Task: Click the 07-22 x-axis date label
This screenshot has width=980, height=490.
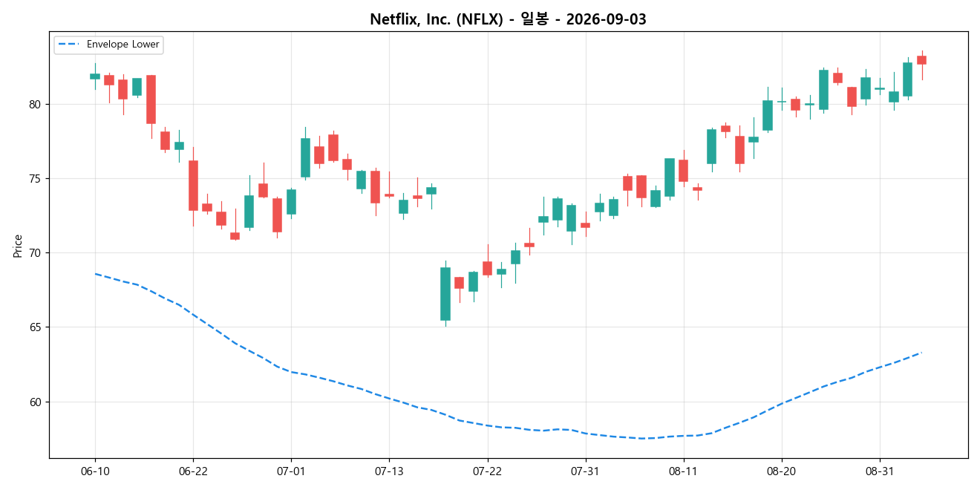Action: (487, 471)
